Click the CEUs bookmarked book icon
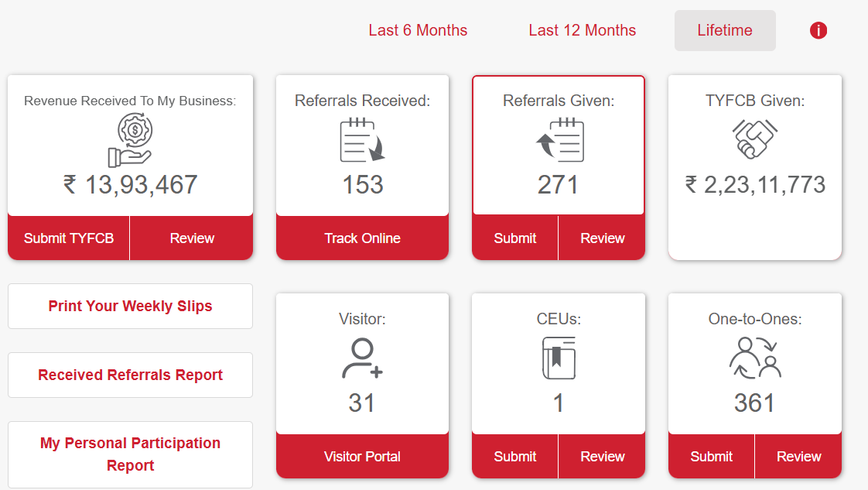This screenshot has width=868, height=490. [x=558, y=358]
